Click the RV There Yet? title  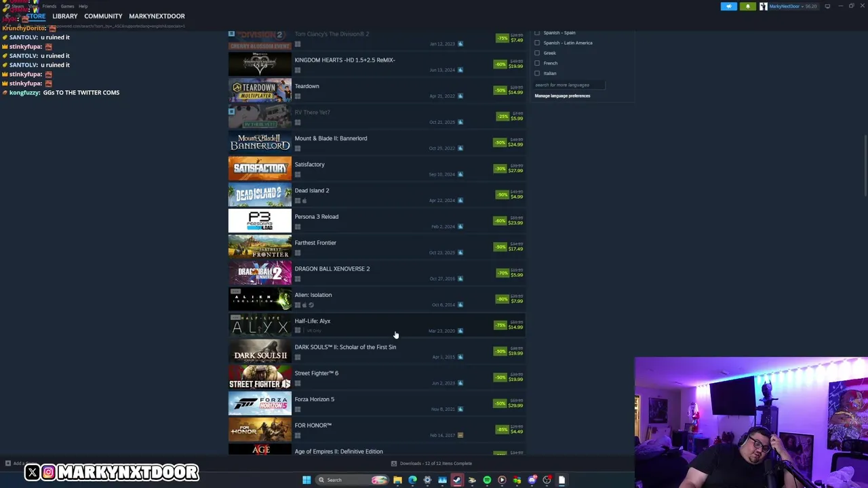pos(312,113)
